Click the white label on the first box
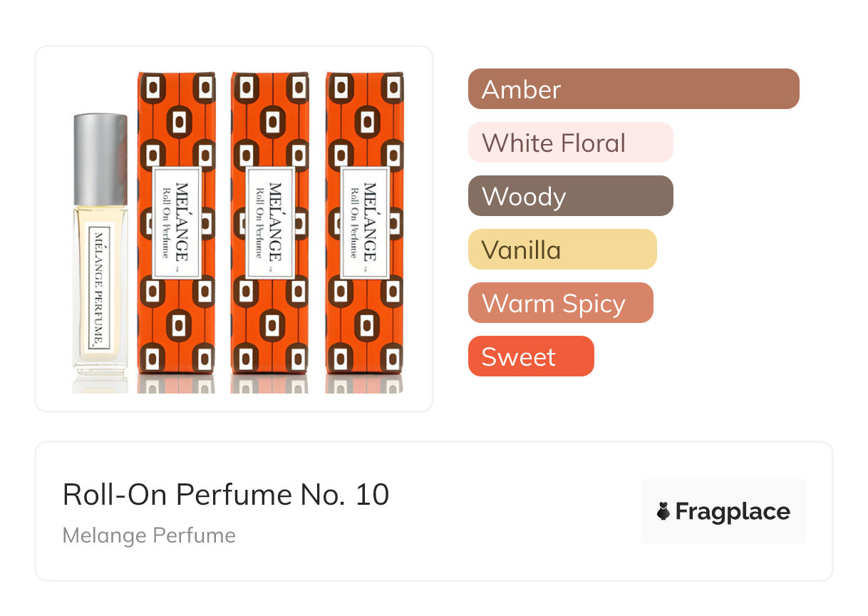The width and height of the screenshot is (868, 616). click(176, 222)
